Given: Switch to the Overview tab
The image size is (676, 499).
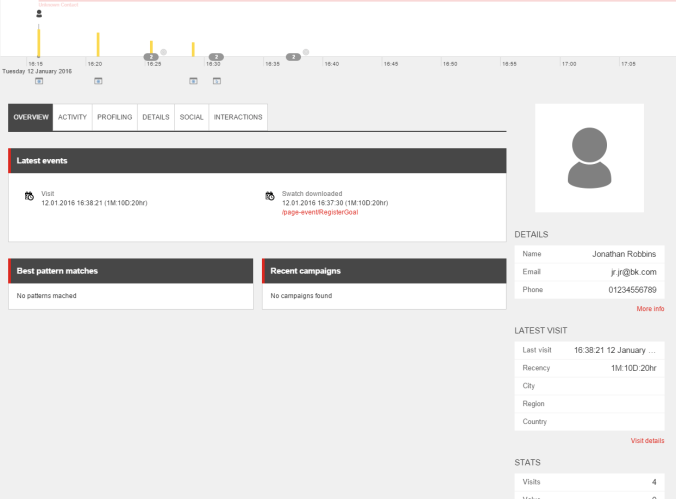Looking at the screenshot, I should 31,117.
